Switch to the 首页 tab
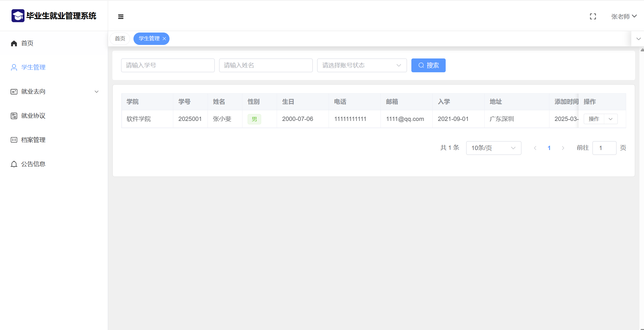Viewport: 644px width, 330px height. pos(120,39)
